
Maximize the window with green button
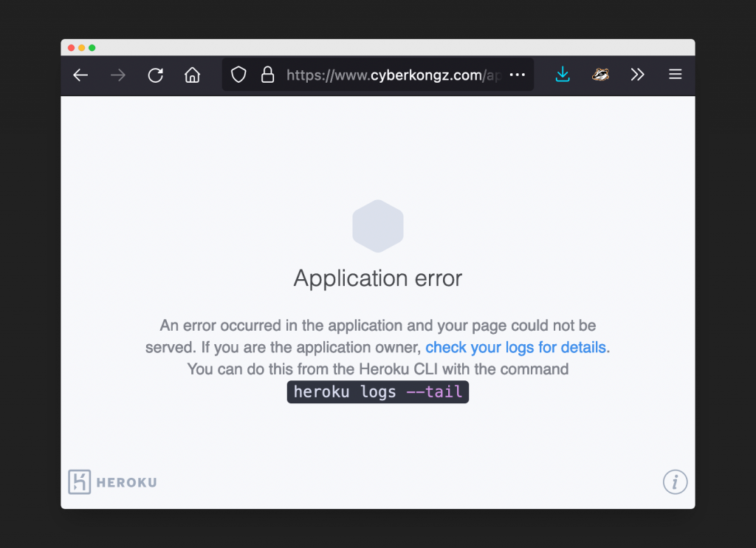(92, 48)
